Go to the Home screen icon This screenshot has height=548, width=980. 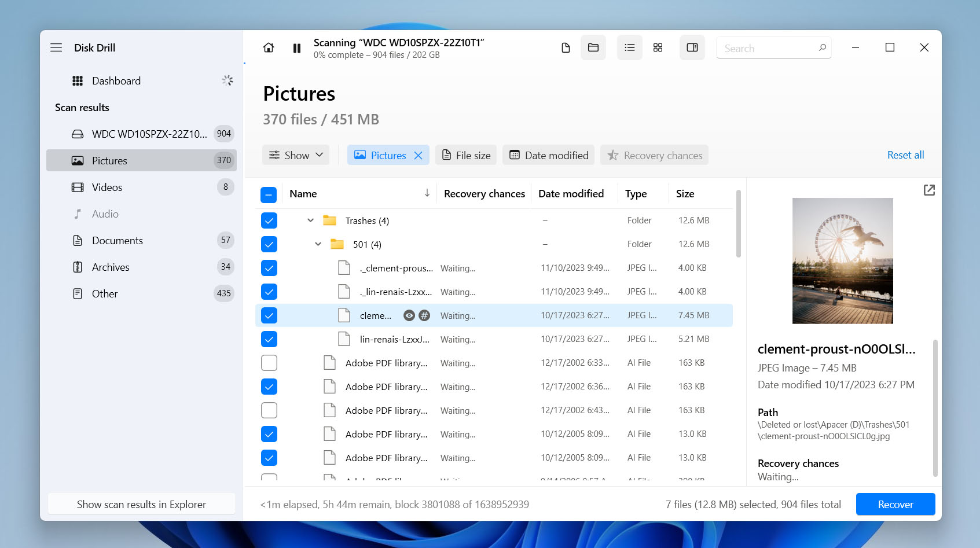[269, 47]
